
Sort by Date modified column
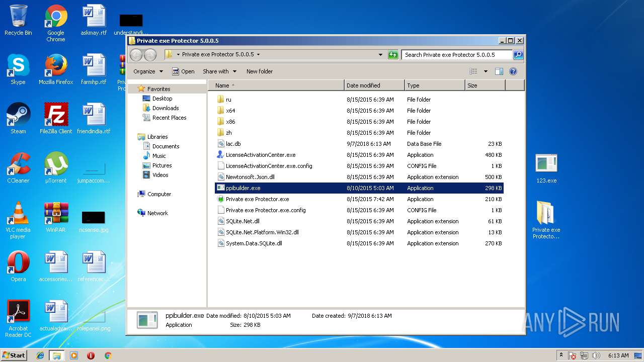[374, 85]
